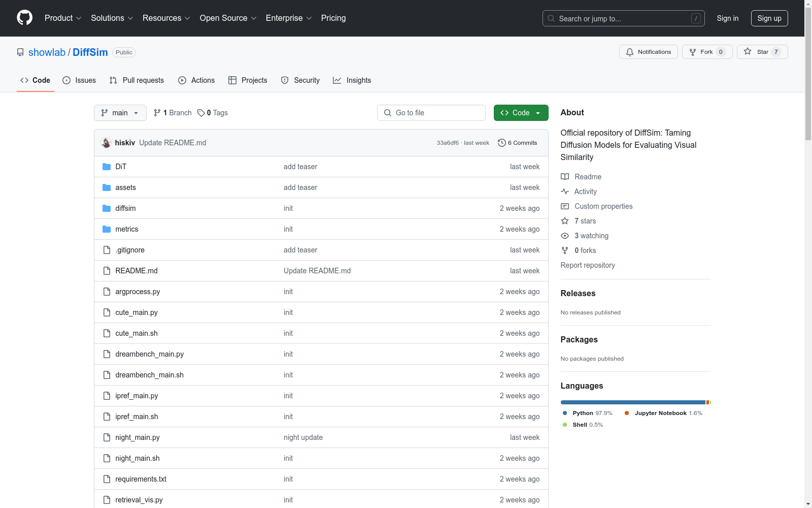Select the Code tab
The width and height of the screenshot is (812, 508).
36,80
